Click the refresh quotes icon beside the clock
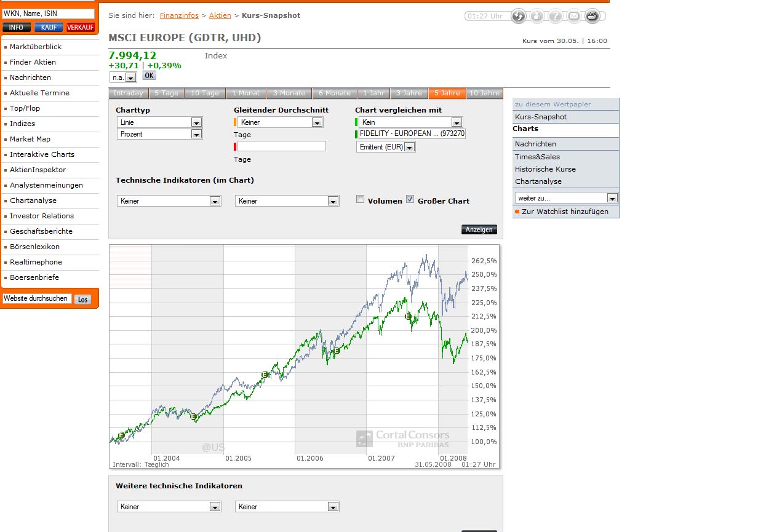Viewport: 766px width, 532px height. pos(518,16)
